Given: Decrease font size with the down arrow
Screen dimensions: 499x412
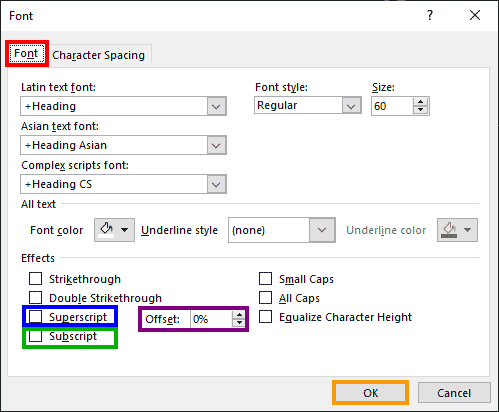Looking at the screenshot, I should point(421,110).
